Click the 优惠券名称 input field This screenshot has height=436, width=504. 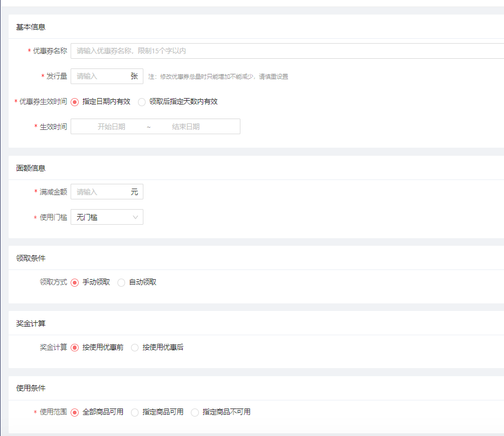click(286, 51)
